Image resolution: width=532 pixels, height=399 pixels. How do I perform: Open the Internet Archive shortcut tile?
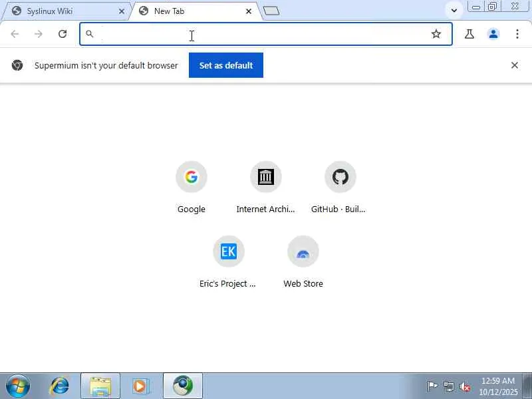click(x=265, y=177)
